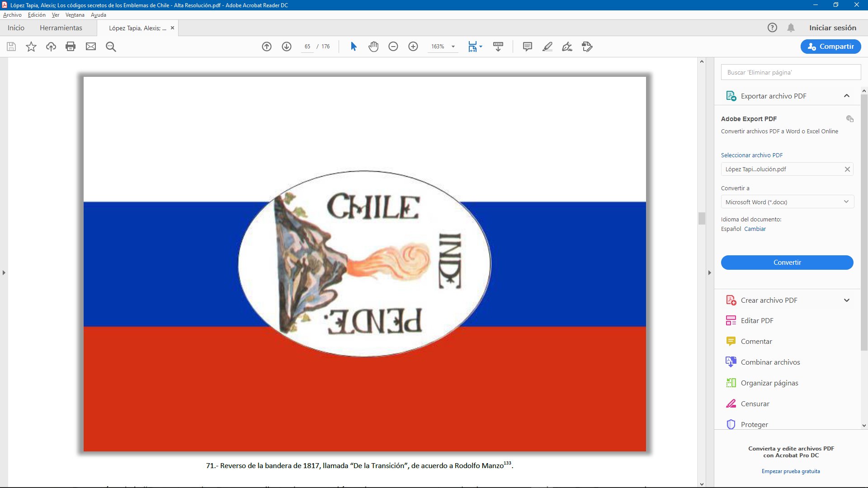Click Cambiar document language link

click(755, 229)
